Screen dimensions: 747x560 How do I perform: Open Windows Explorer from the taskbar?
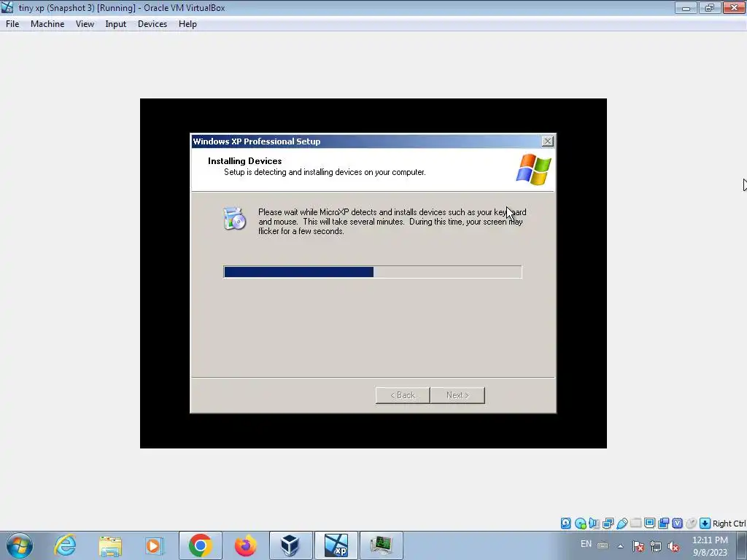(x=111, y=545)
